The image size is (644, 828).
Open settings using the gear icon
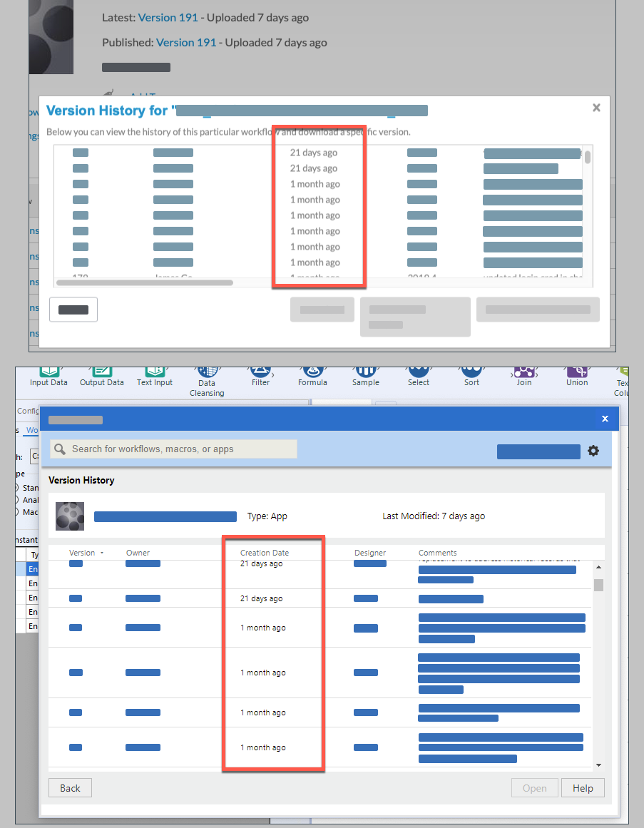click(x=593, y=451)
